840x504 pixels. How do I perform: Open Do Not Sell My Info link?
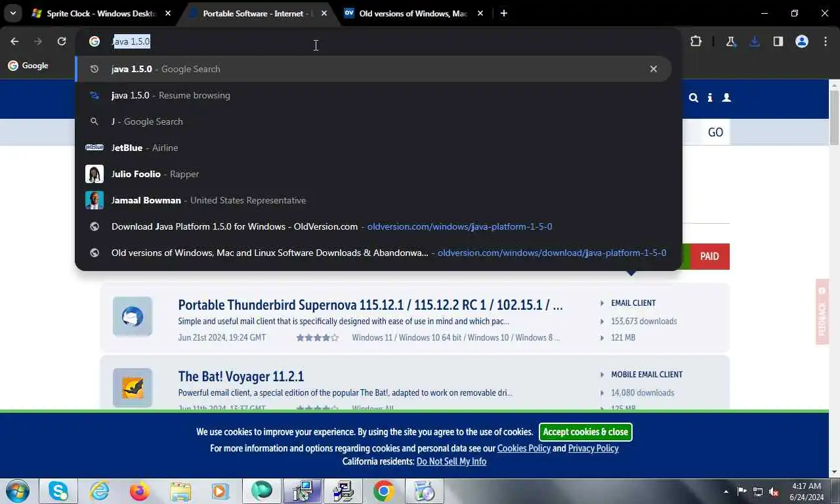coord(451,461)
